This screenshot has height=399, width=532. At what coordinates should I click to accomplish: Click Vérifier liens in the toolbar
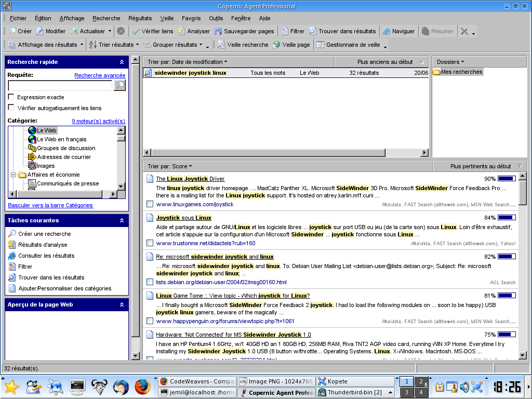point(152,31)
